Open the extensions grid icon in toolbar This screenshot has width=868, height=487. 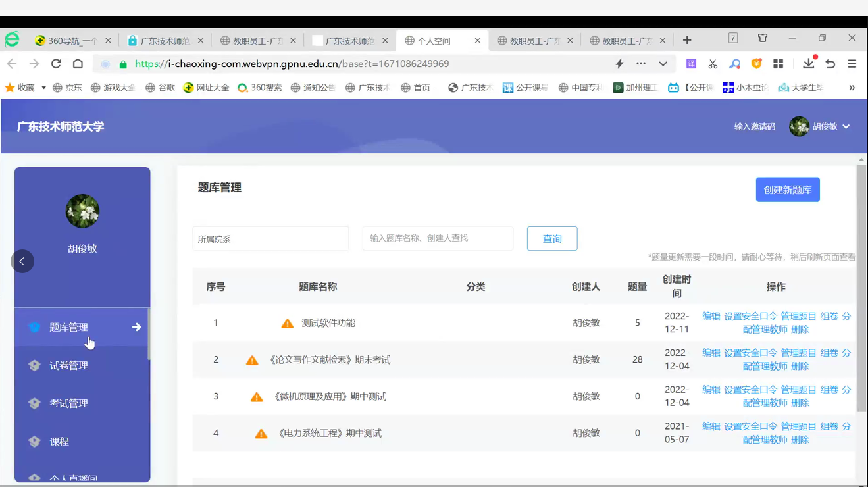[779, 64]
